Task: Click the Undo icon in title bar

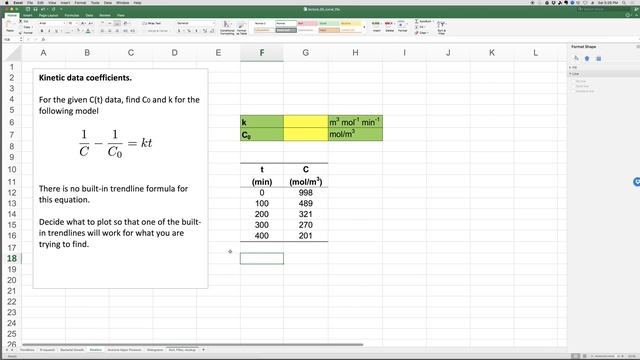Action: pos(43,9)
